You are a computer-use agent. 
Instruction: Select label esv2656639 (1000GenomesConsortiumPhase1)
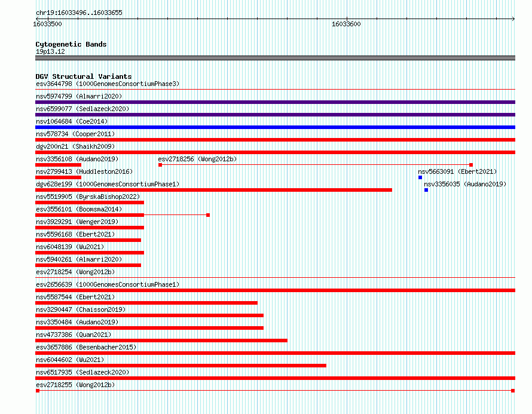pos(108,284)
